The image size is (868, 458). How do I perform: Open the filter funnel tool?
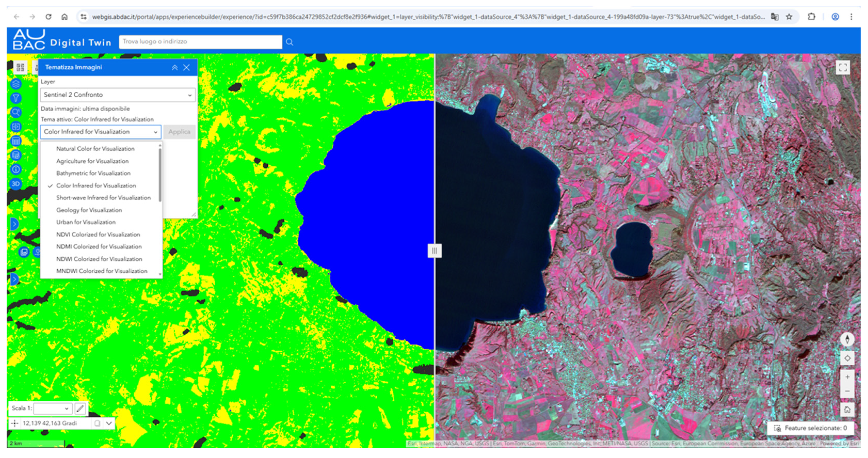pyautogui.click(x=16, y=98)
